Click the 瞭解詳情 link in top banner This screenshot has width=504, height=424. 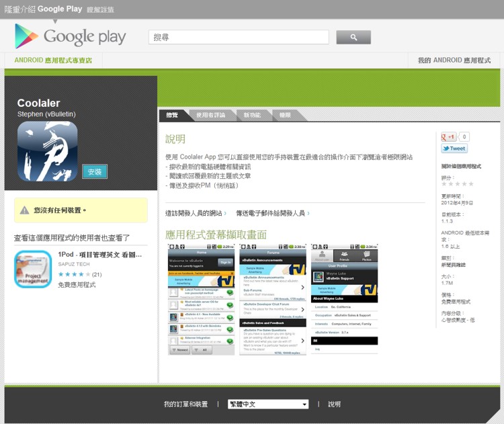tap(100, 9)
